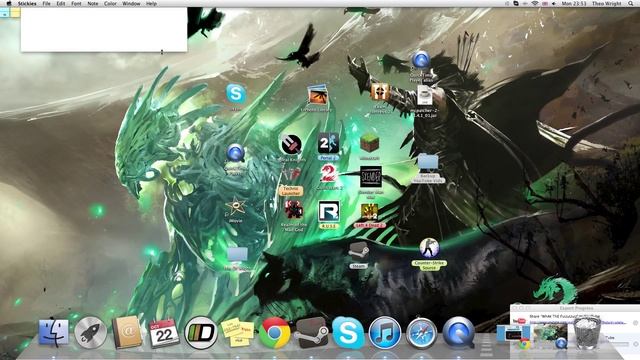This screenshot has width=640, height=360.
Task: Open QuickTime Player in the Dock
Action: [458, 333]
